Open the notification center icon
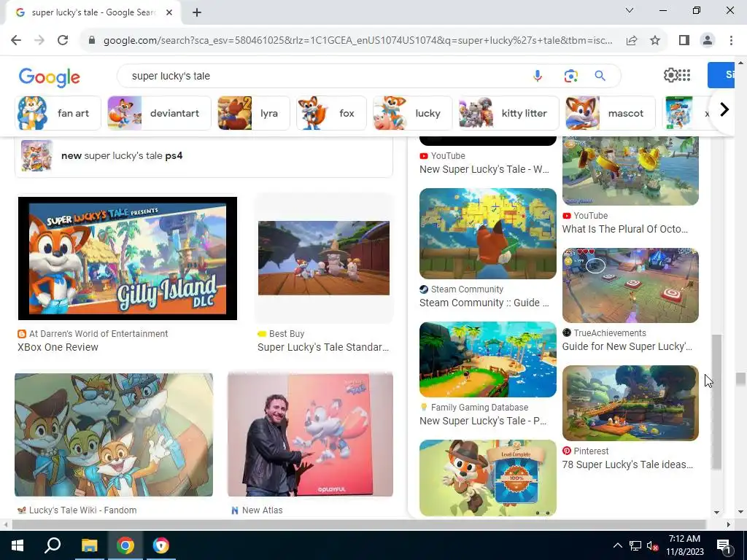Screen dimensions: 747x560 (x=723, y=545)
